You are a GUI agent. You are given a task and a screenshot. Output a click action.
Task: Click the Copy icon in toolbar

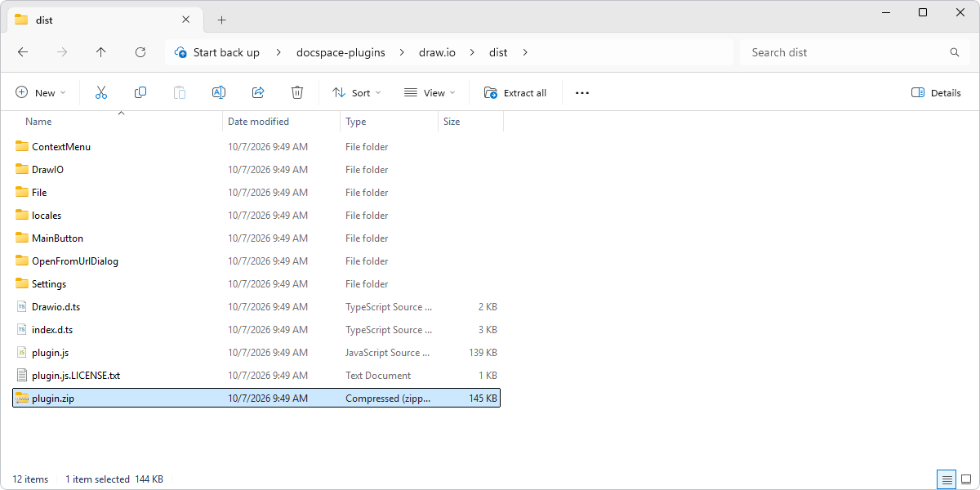pos(140,93)
